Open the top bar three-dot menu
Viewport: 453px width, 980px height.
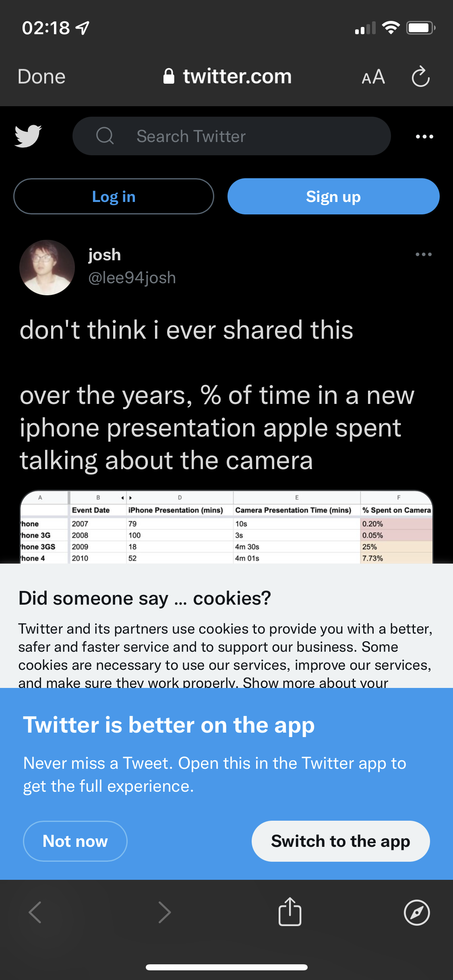(x=424, y=136)
